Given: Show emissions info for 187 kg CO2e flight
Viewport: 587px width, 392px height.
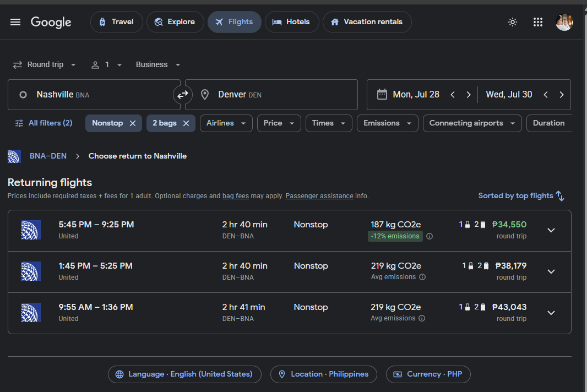Looking at the screenshot, I should pos(430,236).
